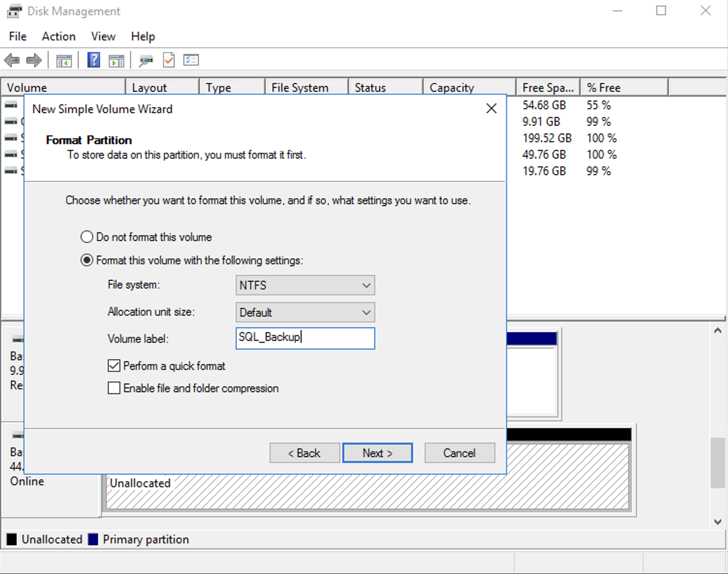Uncheck Perform a quick format
The image size is (728, 574).
point(113,366)
